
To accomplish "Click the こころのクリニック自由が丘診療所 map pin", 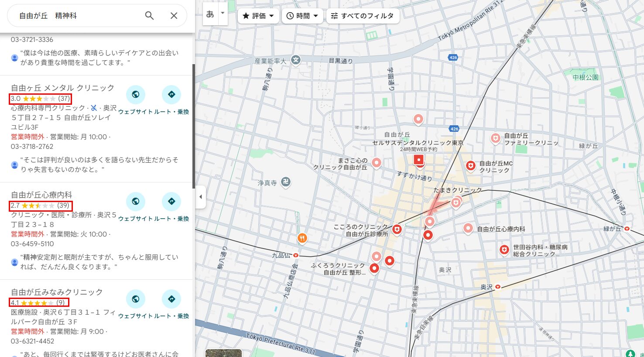I will 397,229.
